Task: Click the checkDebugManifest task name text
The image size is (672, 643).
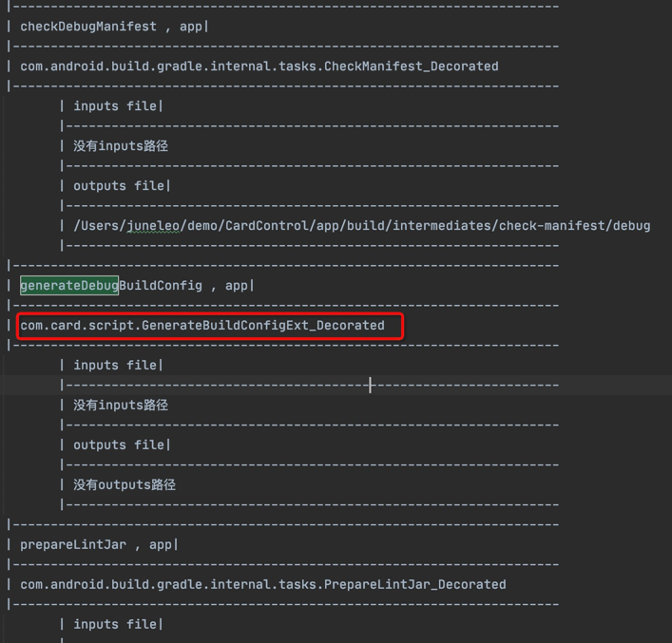Action: (x=88, y=27)
